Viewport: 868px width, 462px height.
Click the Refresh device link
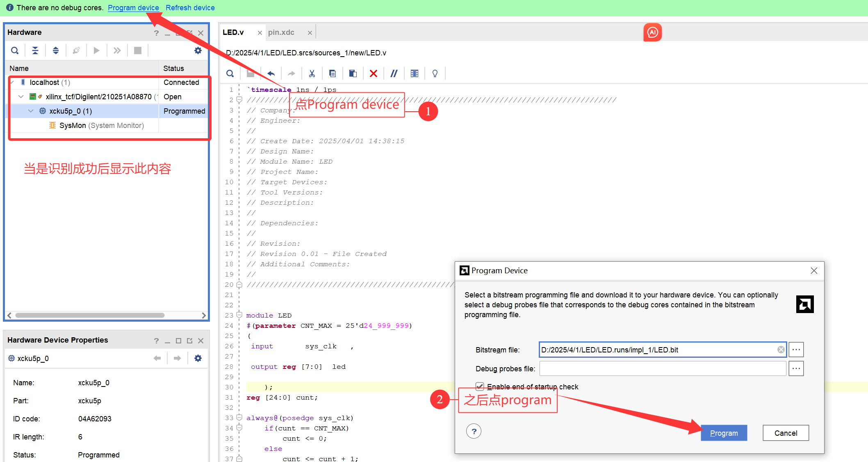190,8
